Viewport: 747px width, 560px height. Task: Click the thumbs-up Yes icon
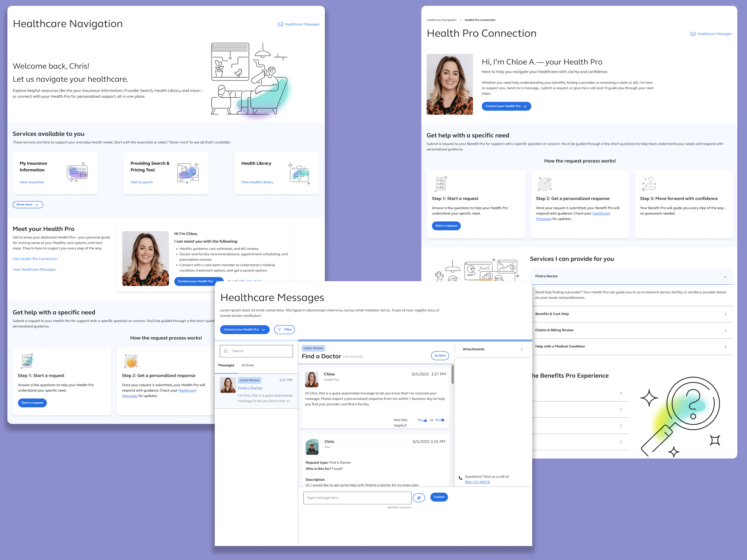click(x=425, y=420)
